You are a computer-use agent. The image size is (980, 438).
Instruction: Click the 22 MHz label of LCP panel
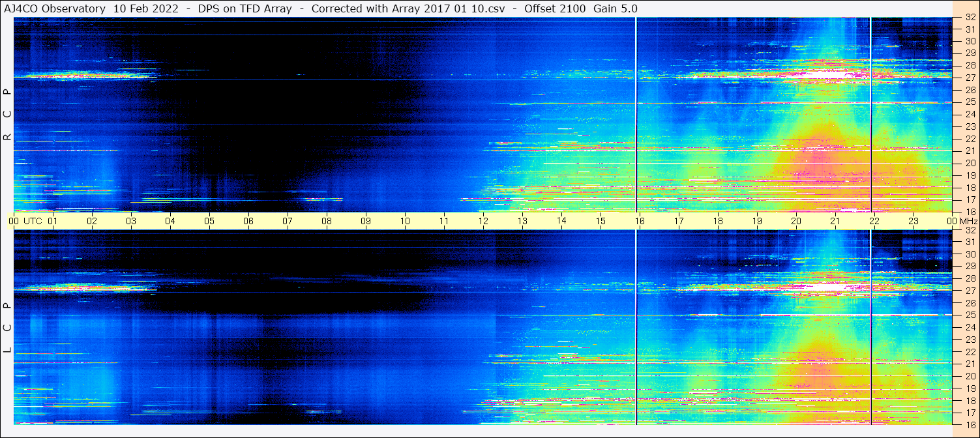(x=970, y=352)
